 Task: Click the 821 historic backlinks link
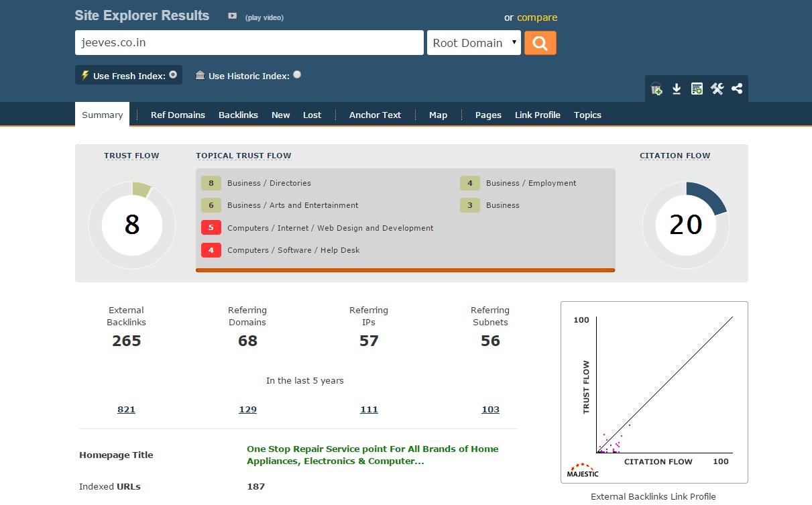pos(126,409)
